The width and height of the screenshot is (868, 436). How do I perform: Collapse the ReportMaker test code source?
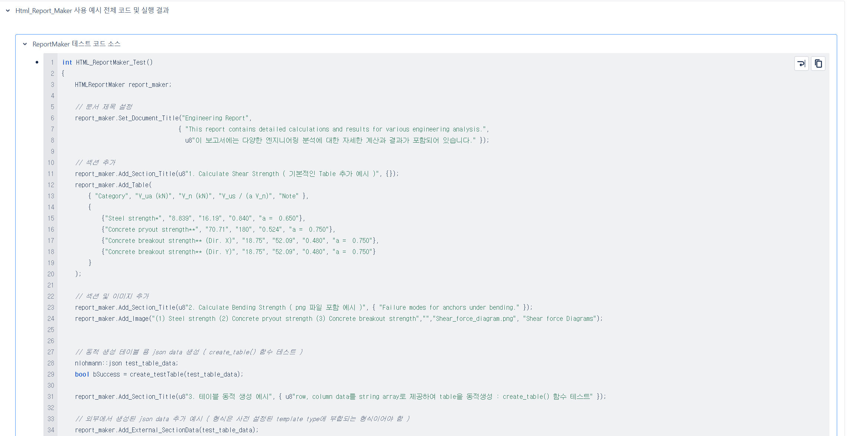25,44
